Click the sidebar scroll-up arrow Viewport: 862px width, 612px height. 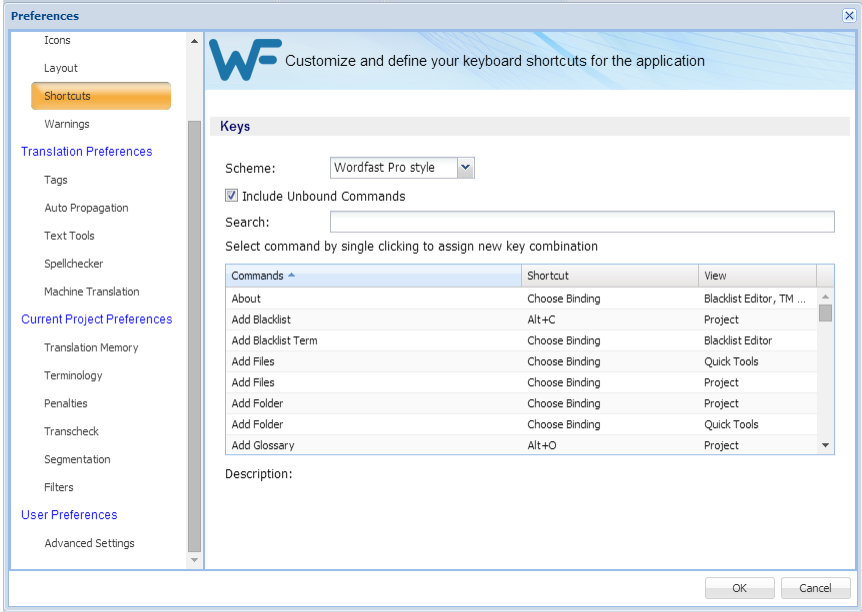point(194,41)
